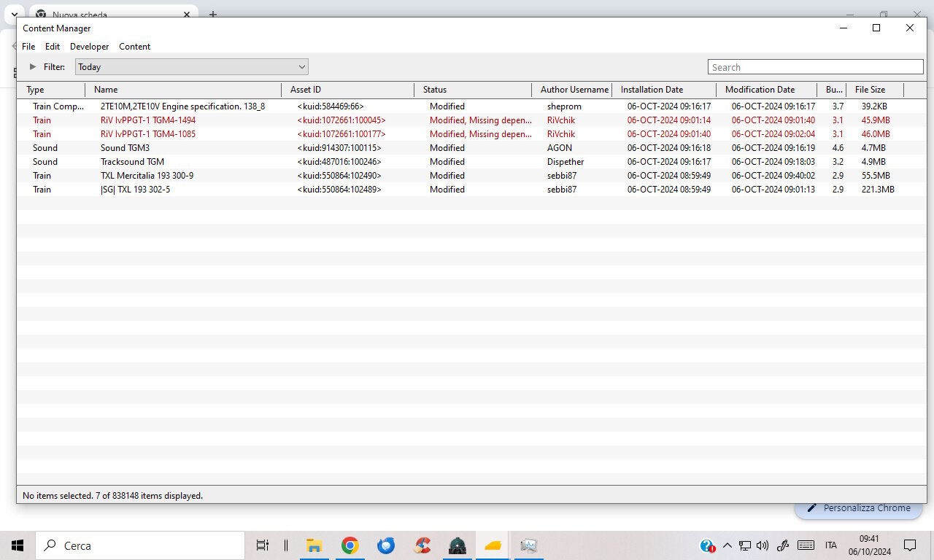This screenshot has height=560, width=934.
Task: Open the volume tray icon
Action: (x=763, y=545)
